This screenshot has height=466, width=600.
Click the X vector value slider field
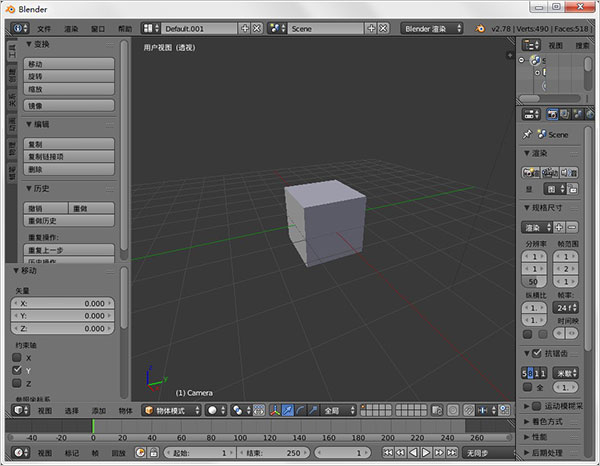click(64, 303)
